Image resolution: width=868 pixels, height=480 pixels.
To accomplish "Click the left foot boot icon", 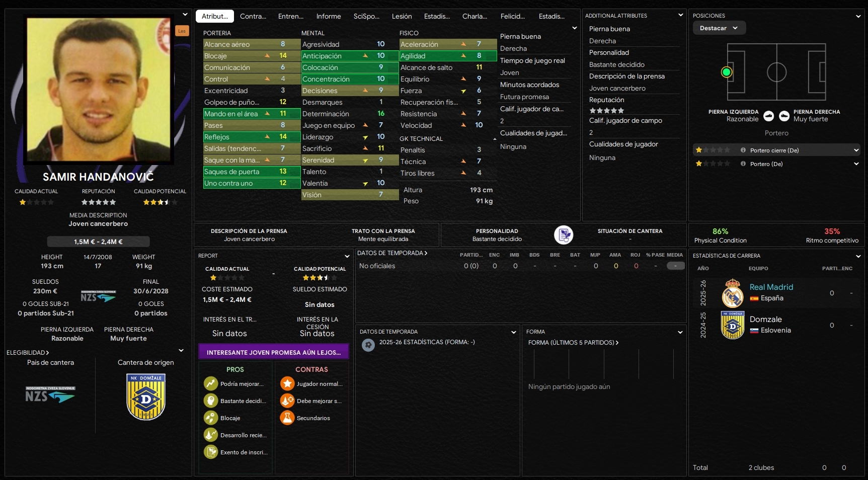I will pos(769,116).
